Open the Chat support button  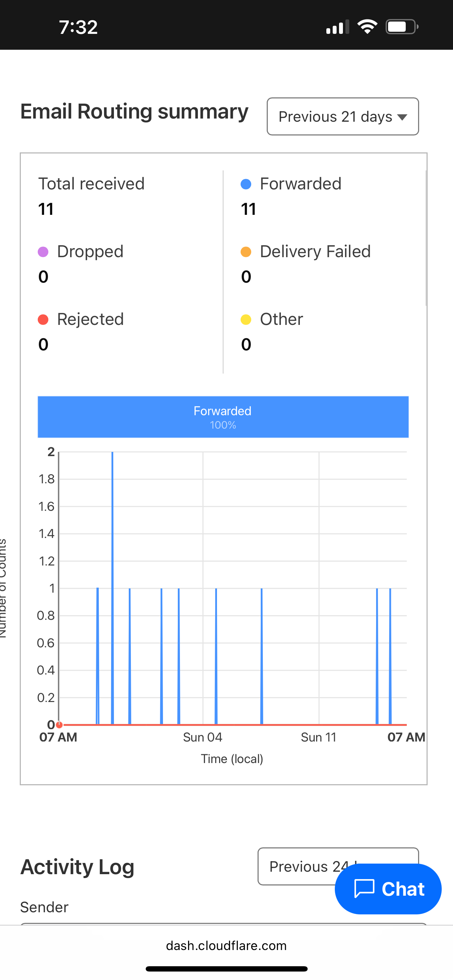[x=388, y=889]
